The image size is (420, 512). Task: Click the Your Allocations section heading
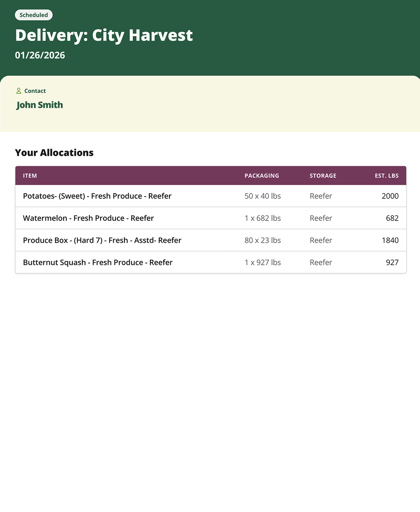click(54, 153)
